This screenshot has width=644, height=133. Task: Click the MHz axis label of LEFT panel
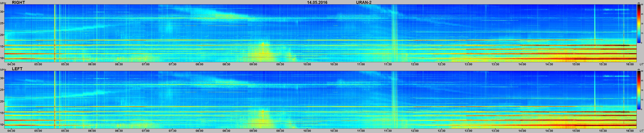[3, 70]
